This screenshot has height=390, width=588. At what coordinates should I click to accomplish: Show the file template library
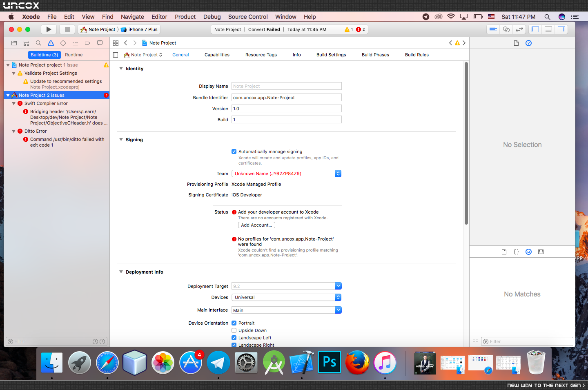(504, 252)
